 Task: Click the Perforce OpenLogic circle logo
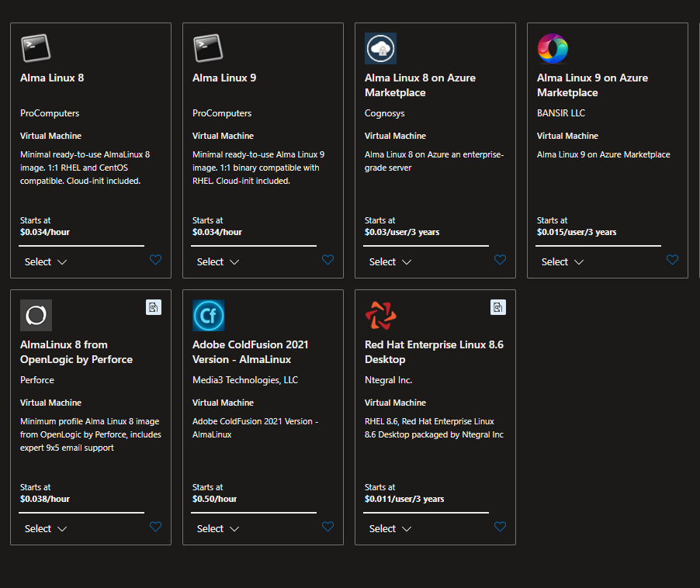click(36, 315)
